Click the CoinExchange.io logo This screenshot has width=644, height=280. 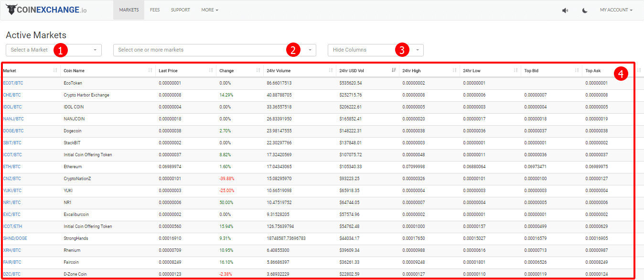tap(46, 10)
